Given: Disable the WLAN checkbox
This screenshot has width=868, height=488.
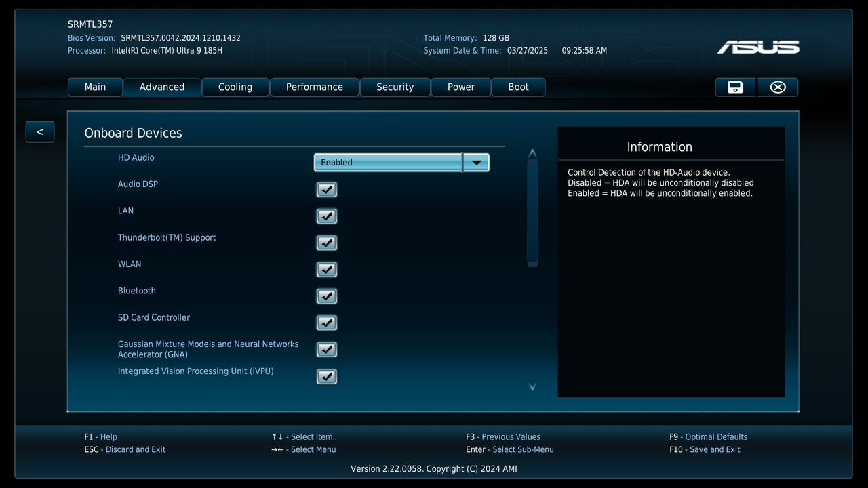Looking at the screenshot, I should (x=327, y=270).
